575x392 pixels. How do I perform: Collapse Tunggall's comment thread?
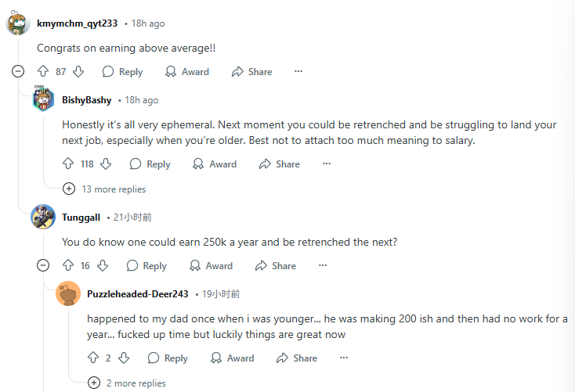point(43,265)
